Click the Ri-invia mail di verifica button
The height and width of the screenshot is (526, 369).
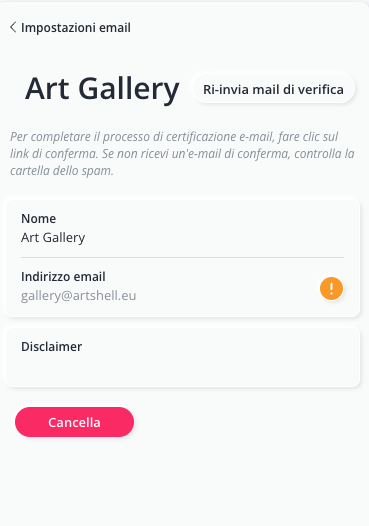pos(273,89)
